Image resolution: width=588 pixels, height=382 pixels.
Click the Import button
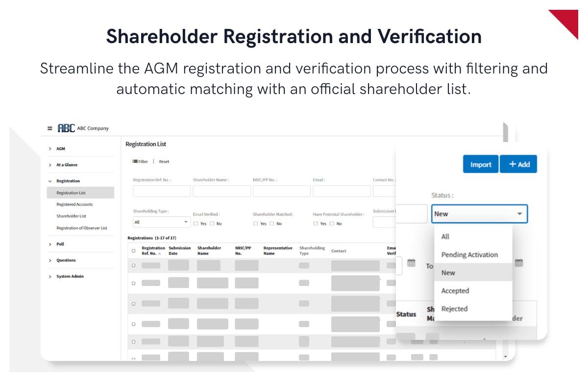pyautogui.click(x=481, y=165)
